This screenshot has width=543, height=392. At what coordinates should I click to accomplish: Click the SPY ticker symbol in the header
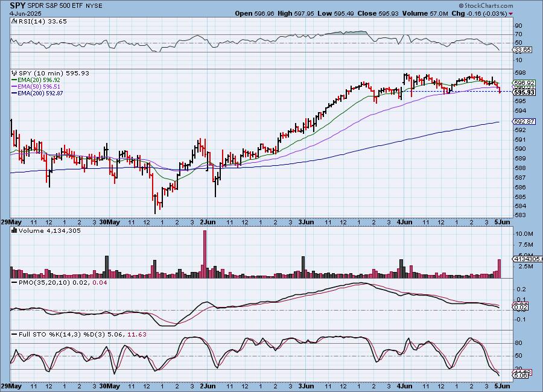point(17,5)
